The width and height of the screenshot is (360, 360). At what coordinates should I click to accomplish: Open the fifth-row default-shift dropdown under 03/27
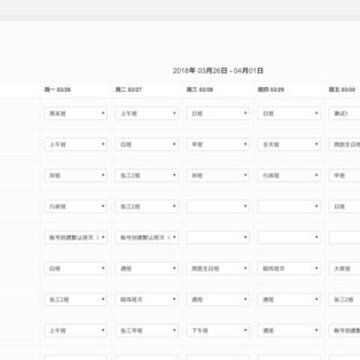[147, 237]
